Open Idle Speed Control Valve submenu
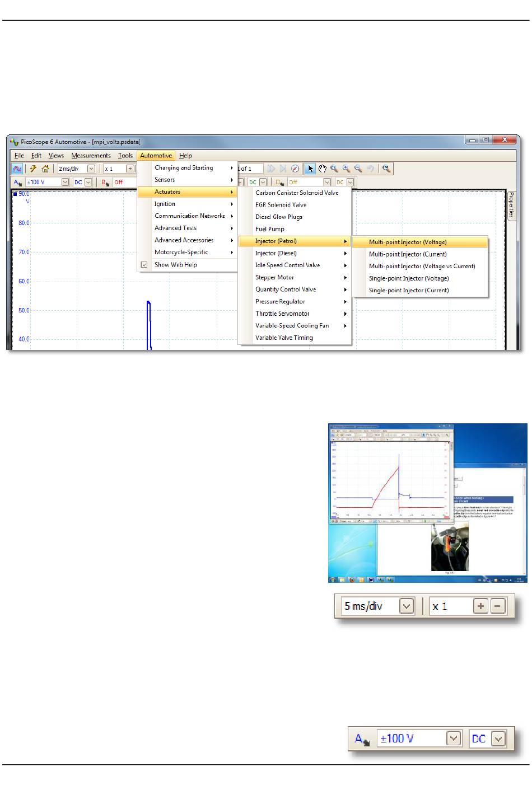532x785 pixels. pyautogui.click(x=295, y=265)
